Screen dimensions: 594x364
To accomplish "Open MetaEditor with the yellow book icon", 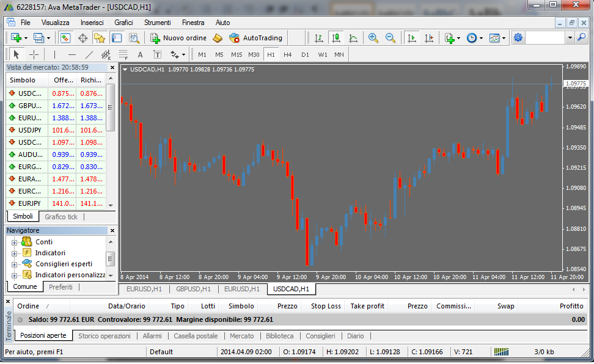I will tap(218, 38).
